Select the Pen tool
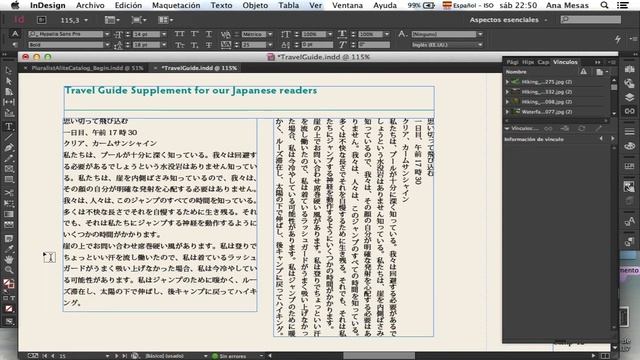Screen dimensions: 640x360 tap(9, 148)
